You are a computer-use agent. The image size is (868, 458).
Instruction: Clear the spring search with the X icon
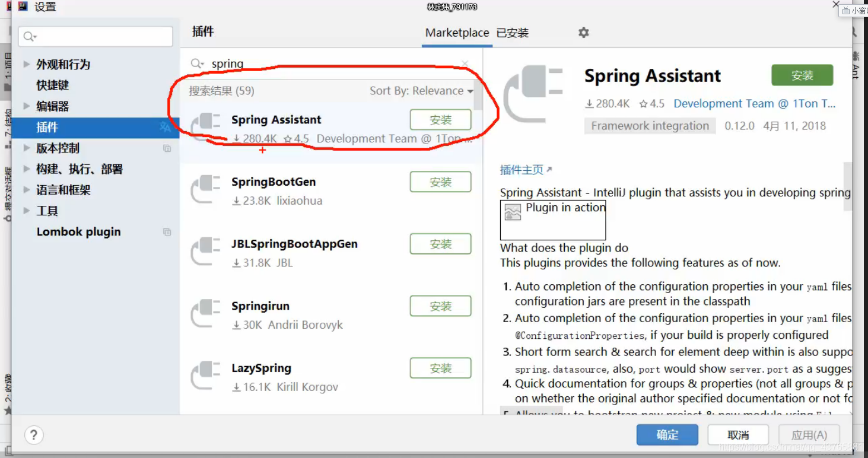[x=465, y=63]
